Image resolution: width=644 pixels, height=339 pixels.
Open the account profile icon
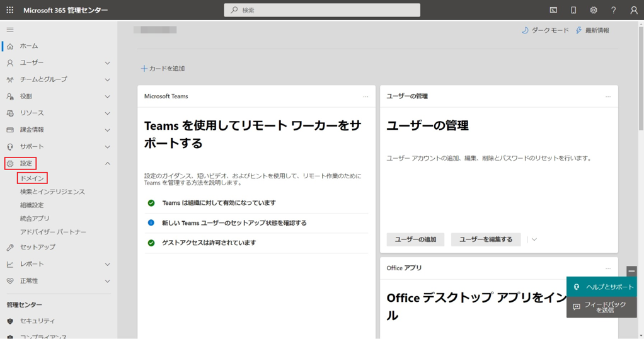(x=634, y=10)
